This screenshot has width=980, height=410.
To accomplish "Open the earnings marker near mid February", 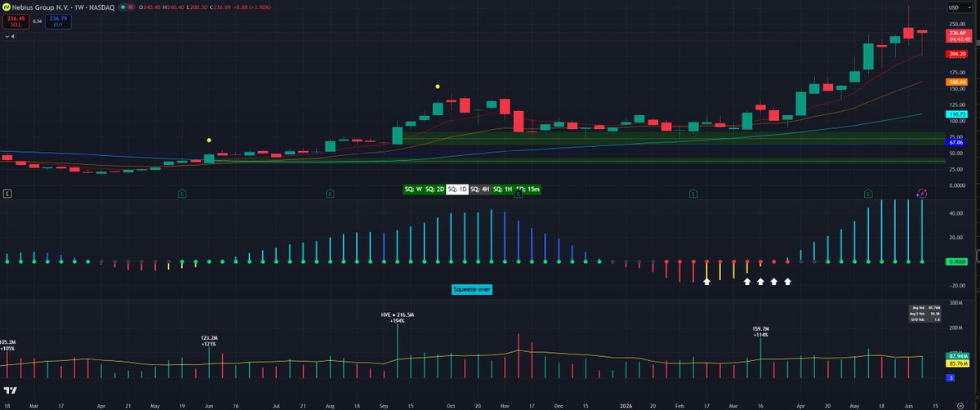I will pyautogui.click(x=693, y=194).
